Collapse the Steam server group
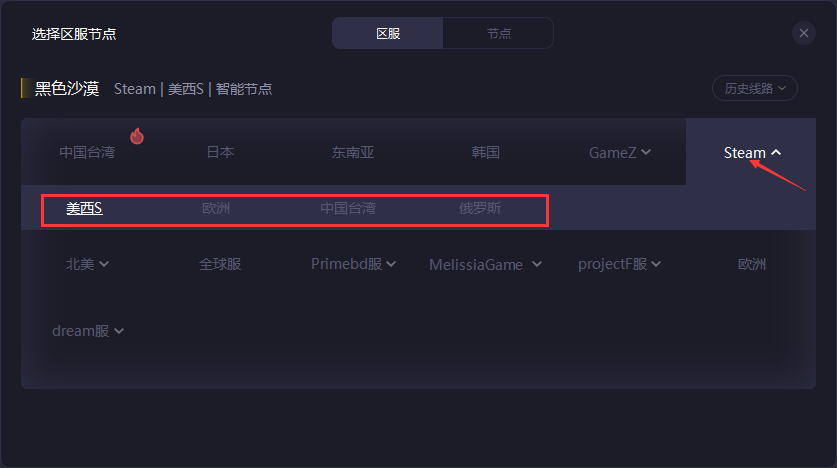Viewport: 837px width, 468px height. (x=752, y=153)
